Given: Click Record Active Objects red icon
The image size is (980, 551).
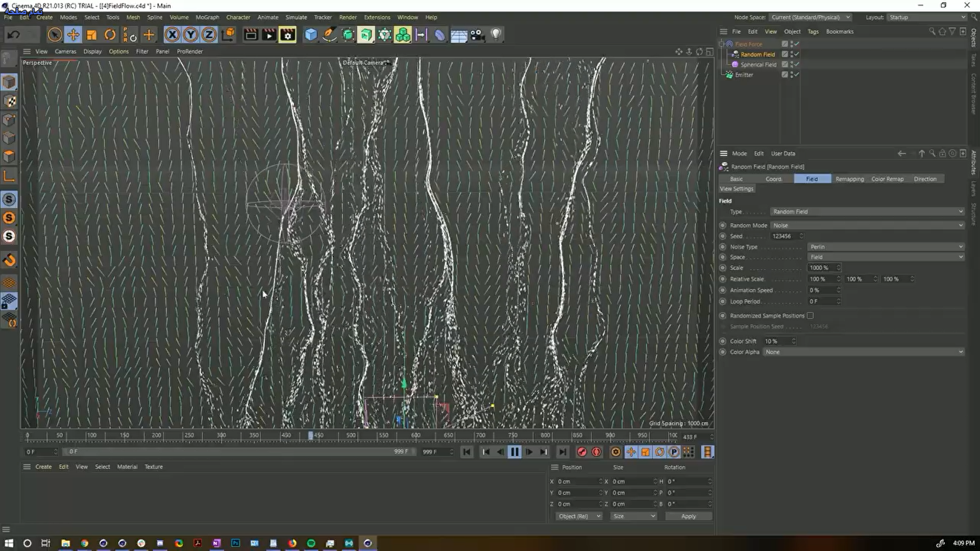Looking at the screenshot, I should point(582,452).
